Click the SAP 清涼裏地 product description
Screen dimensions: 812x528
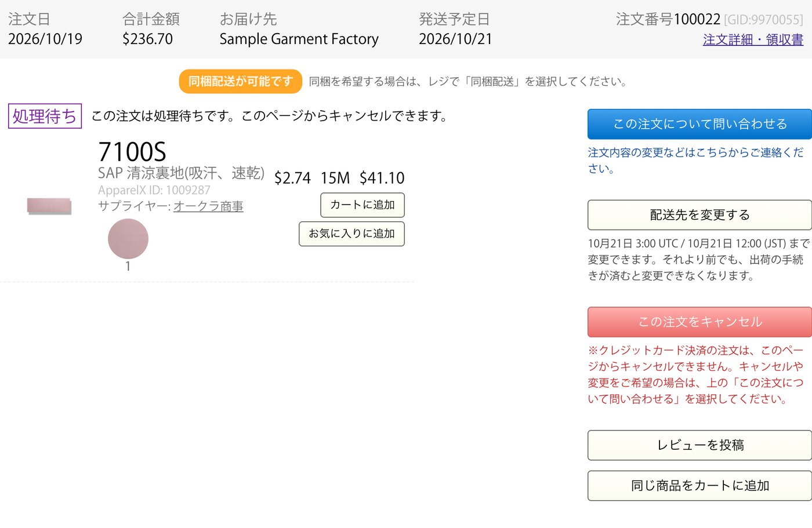pos(181,173)
